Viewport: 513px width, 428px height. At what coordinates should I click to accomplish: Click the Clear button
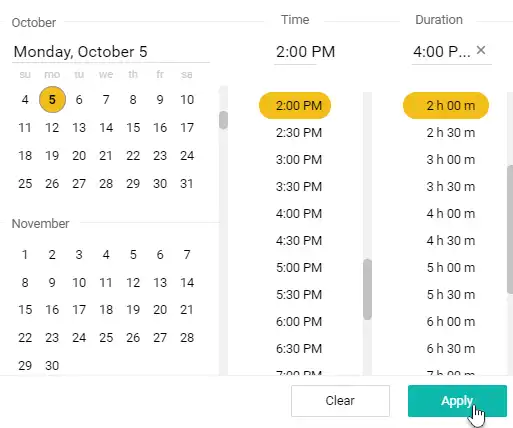340,401
